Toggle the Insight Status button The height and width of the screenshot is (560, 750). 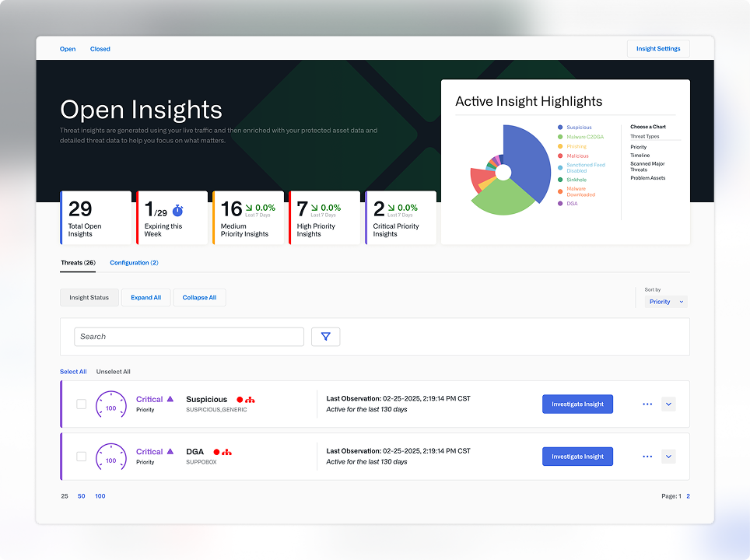tap(89, 298)
